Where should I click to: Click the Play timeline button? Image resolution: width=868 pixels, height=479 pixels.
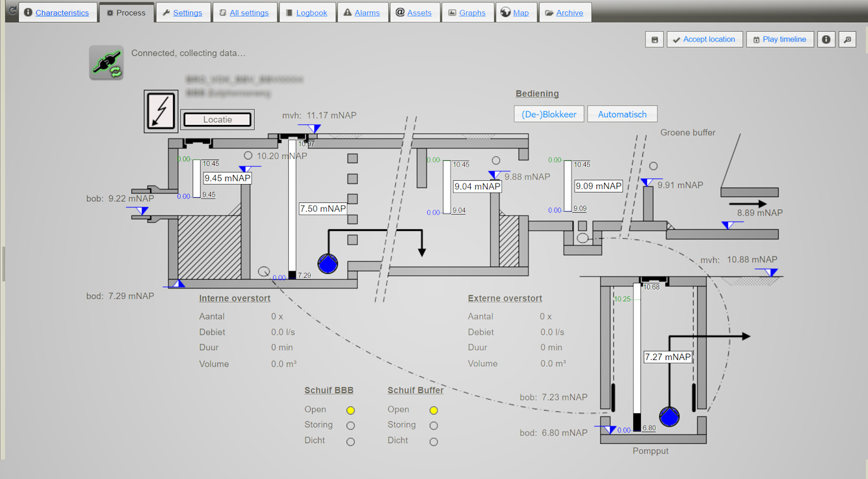[780, 40]
